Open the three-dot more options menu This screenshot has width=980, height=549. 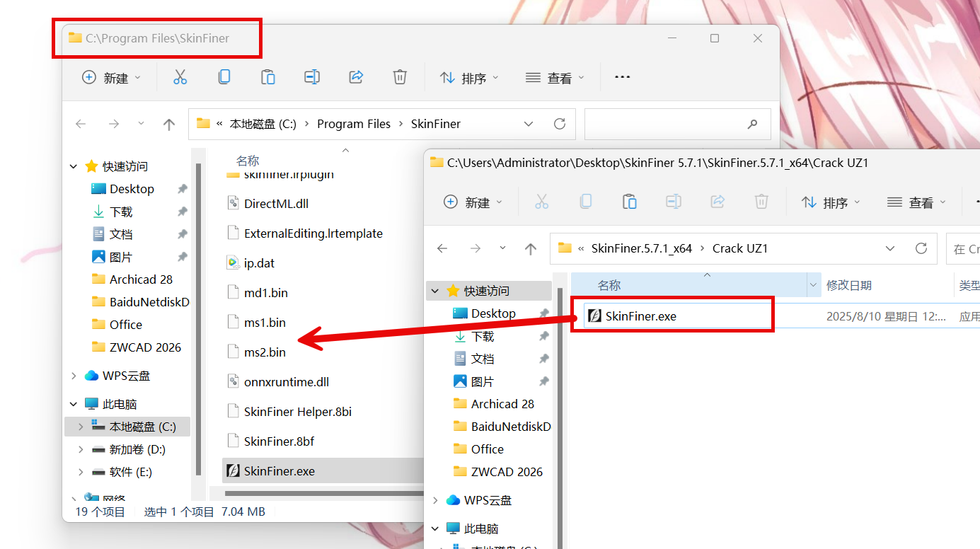tap(622, 78)
